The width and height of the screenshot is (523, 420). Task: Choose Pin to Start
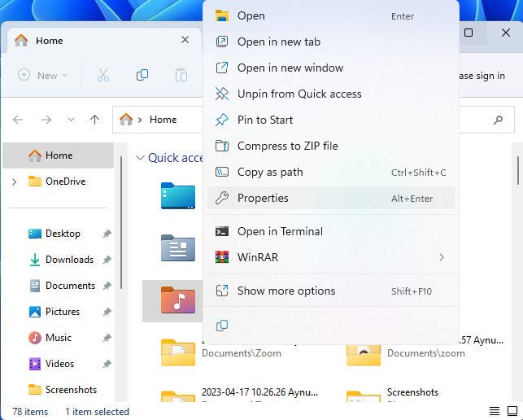(x=330, y=120)
